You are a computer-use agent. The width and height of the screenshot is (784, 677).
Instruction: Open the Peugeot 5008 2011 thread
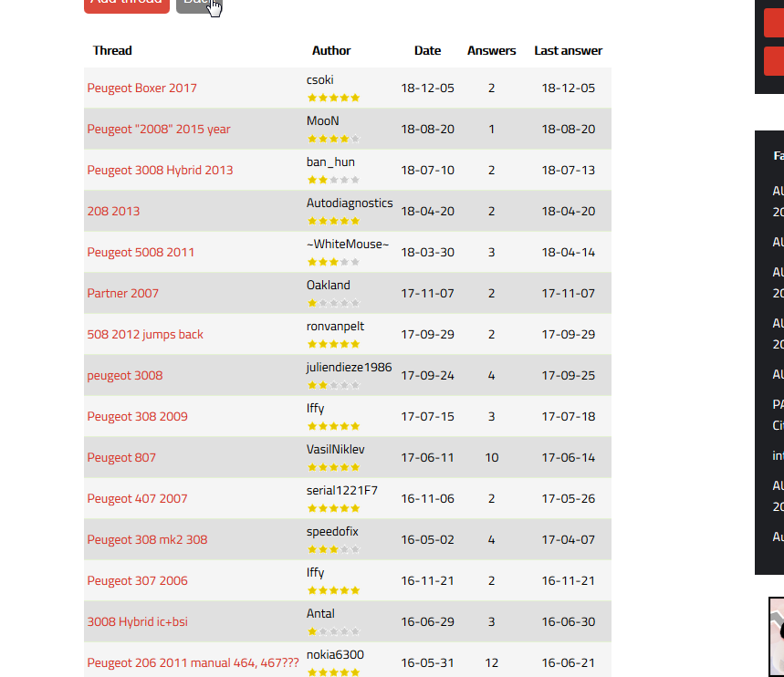(x=141, y=252)
